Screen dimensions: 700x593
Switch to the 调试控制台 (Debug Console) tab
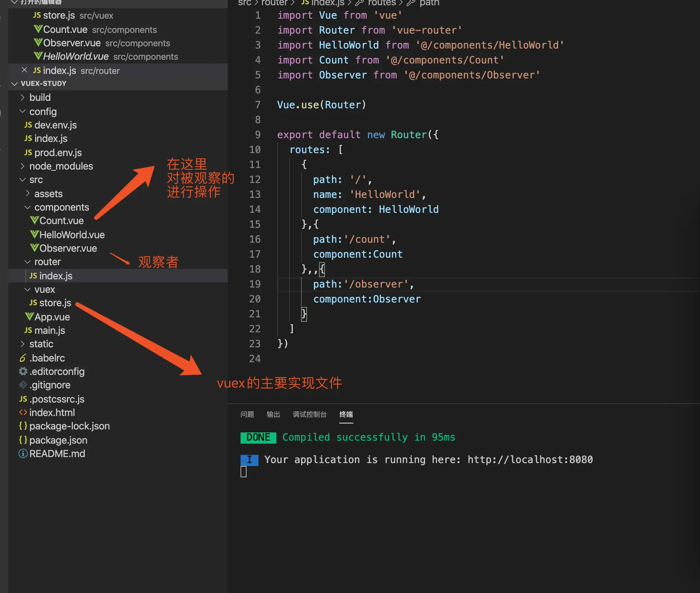[310, 415]
